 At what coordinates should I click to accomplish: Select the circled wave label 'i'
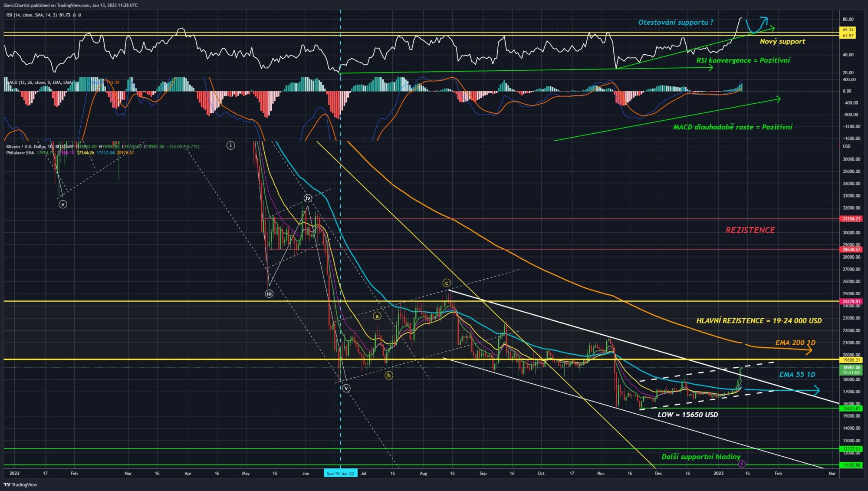(x=231, y=145)
